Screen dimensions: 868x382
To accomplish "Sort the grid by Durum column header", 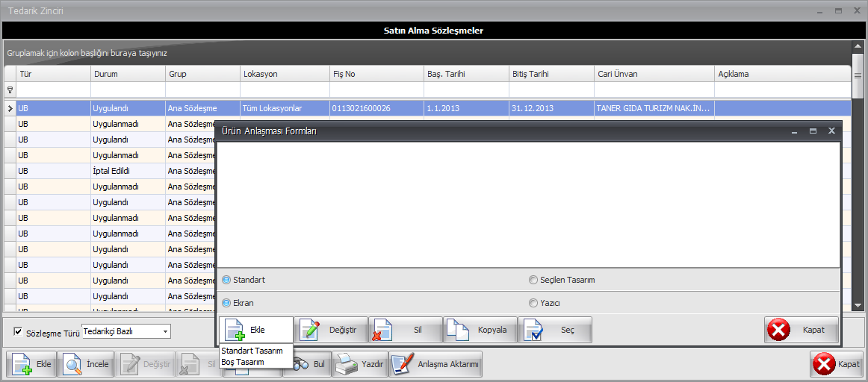I will click(127, 74).
